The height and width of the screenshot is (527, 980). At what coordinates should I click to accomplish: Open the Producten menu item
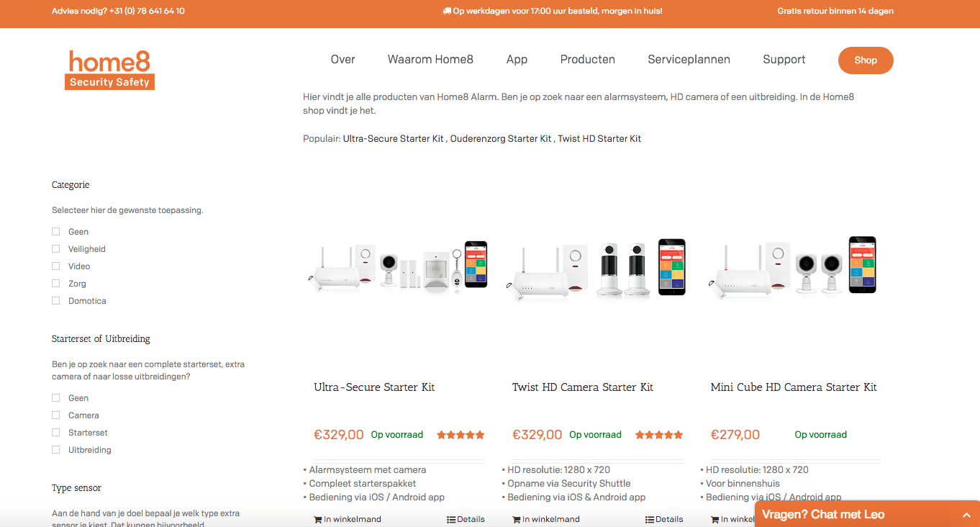588,60
